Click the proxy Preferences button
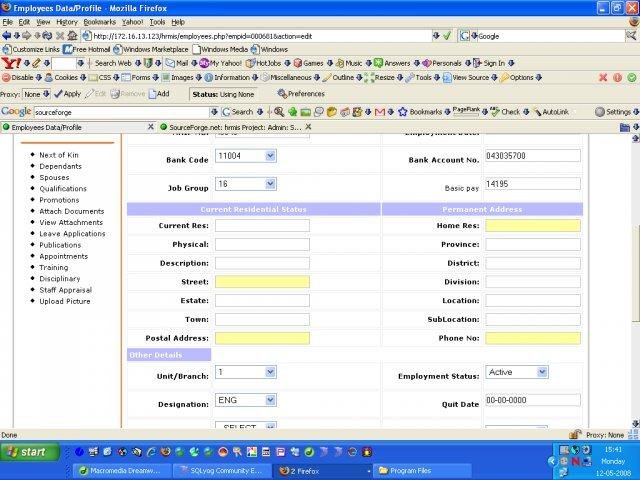This screenshot has height=480, width=640. coord(301,94)
